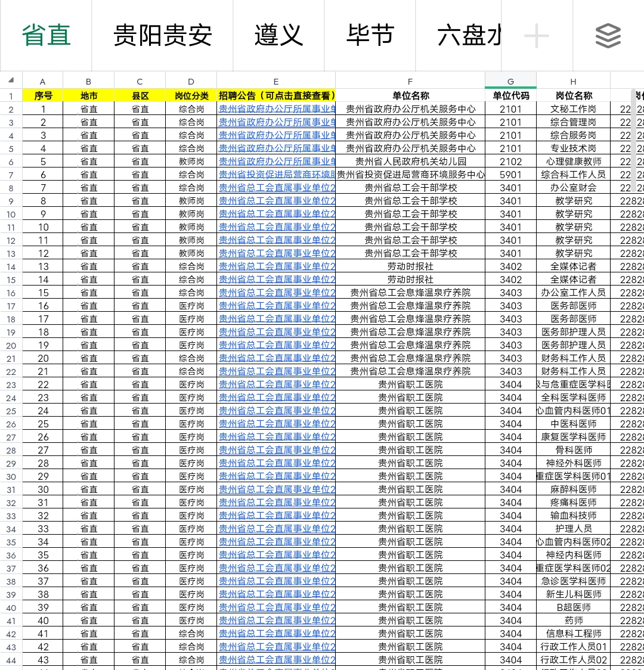Screen dimensions: 644x670
Task: Select column C header
Action: tap(140, 81)
